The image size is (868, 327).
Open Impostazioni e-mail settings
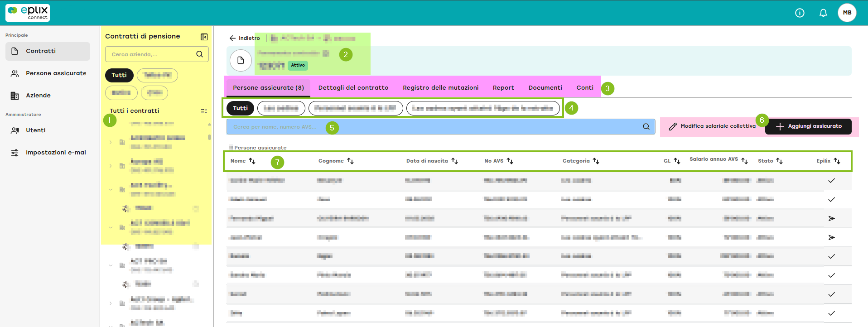click(48, 153)
